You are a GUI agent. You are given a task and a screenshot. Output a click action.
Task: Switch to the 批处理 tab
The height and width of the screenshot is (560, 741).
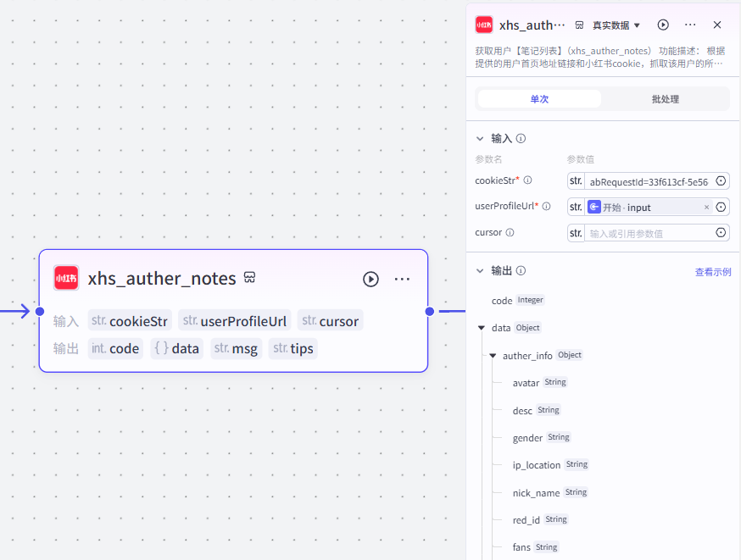point(666,98)
